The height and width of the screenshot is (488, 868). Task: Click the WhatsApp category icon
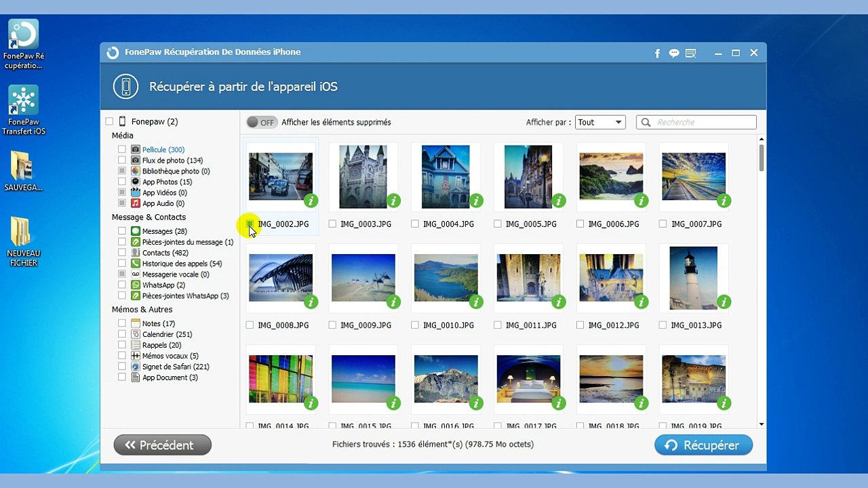tap(136, 285)
